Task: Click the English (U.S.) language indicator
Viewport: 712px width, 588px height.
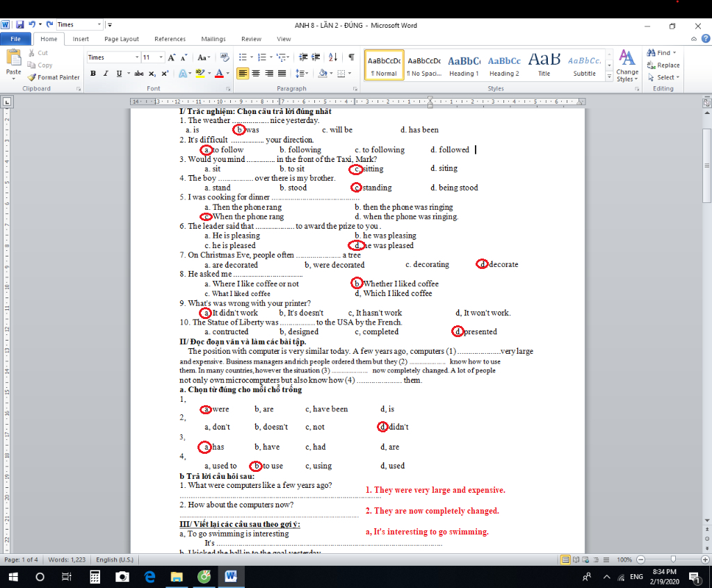Action: pyautogui.click(x=115, y=560)
